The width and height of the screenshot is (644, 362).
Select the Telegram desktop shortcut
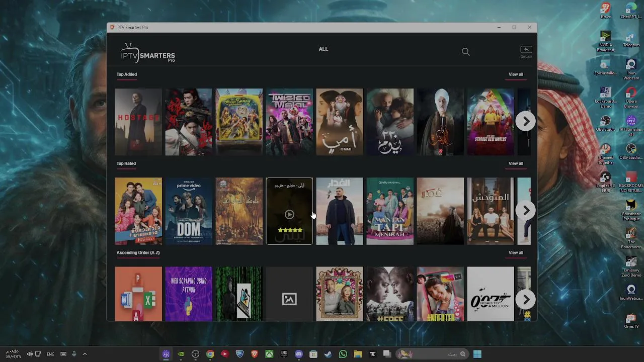pos(631,39)
